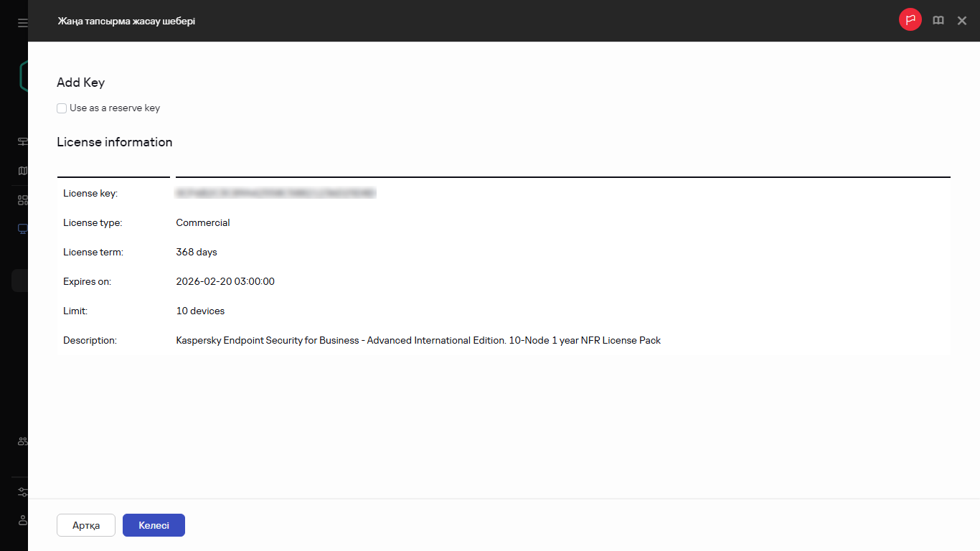Click the 'Description:' label
980x551 pixels.
point(90,340)
